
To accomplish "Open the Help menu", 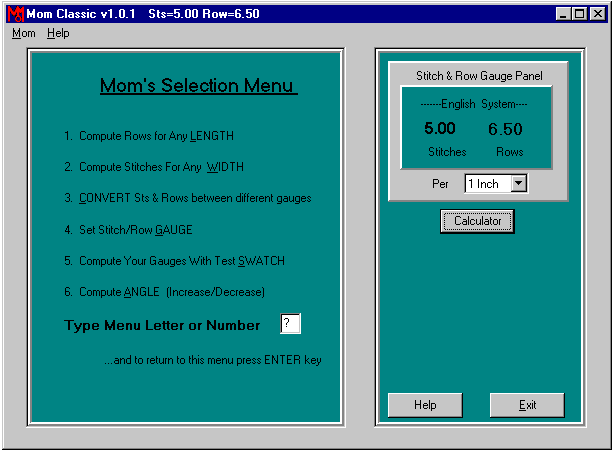I will [x=58, y=33].
